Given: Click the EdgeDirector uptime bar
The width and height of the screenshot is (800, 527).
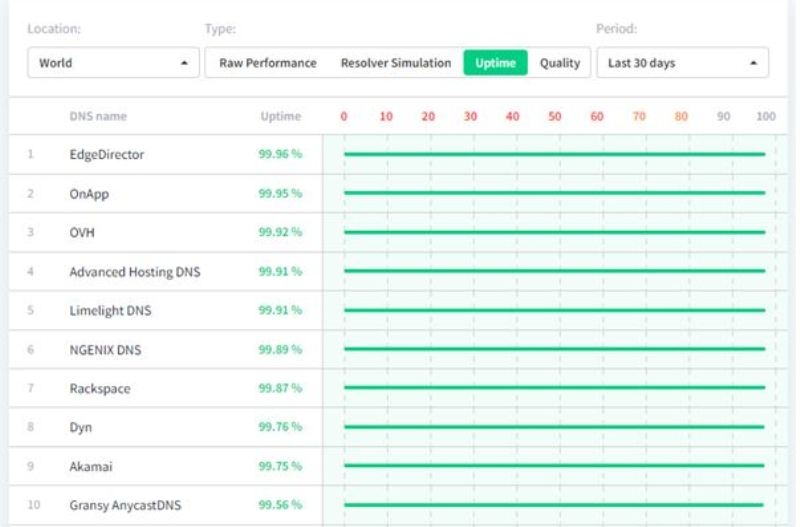Looking at the screenshot, I should pyautogui.click(x=555, y=154).
